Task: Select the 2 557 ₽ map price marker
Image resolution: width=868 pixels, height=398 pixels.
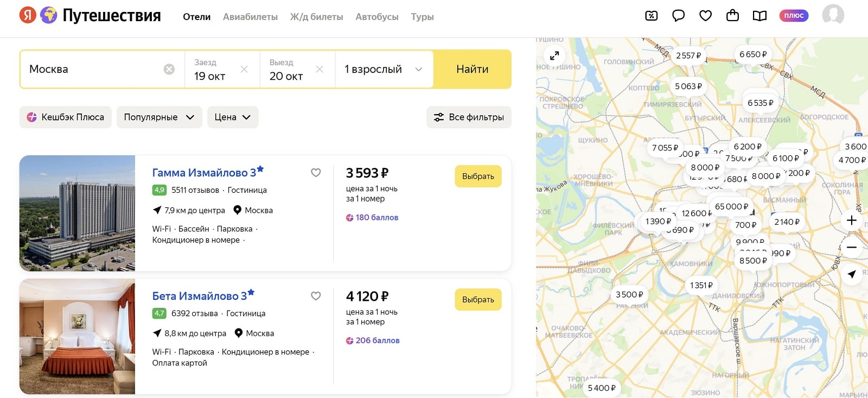Action: pos(688,55)
